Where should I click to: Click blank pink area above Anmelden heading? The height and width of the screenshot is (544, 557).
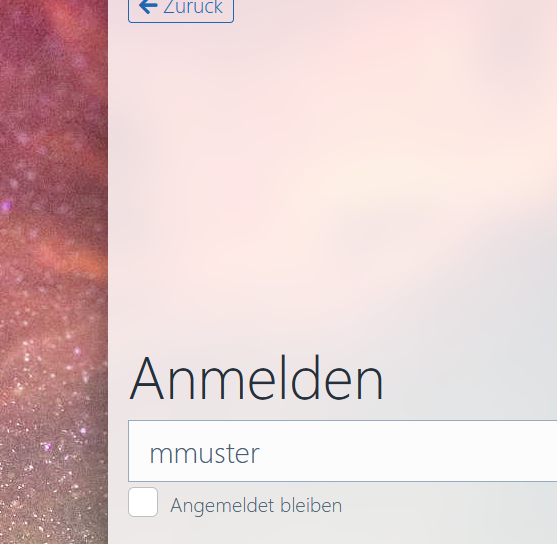320,178
